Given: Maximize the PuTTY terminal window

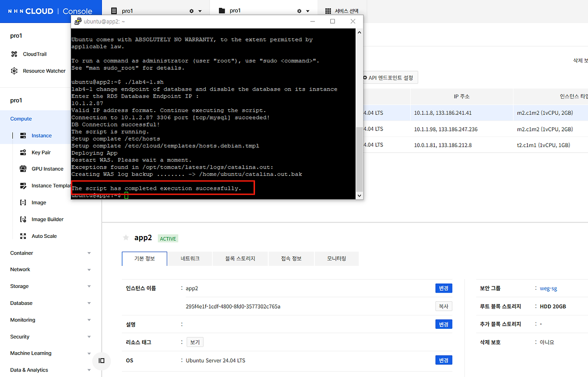Looking at the screenshot, I should pos(333,21).
